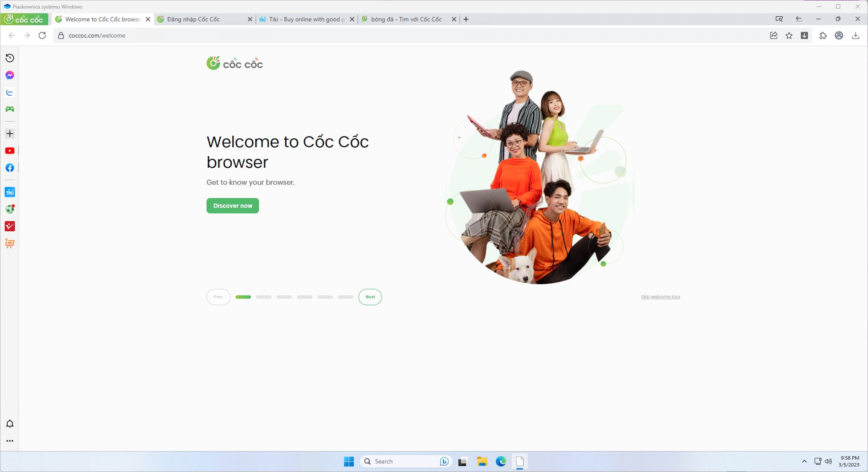Image resolution: width=868 pixels, height=472 pixels.
Task: Click the YouTube sidebar shortcut
Action: tap(10, 151)
